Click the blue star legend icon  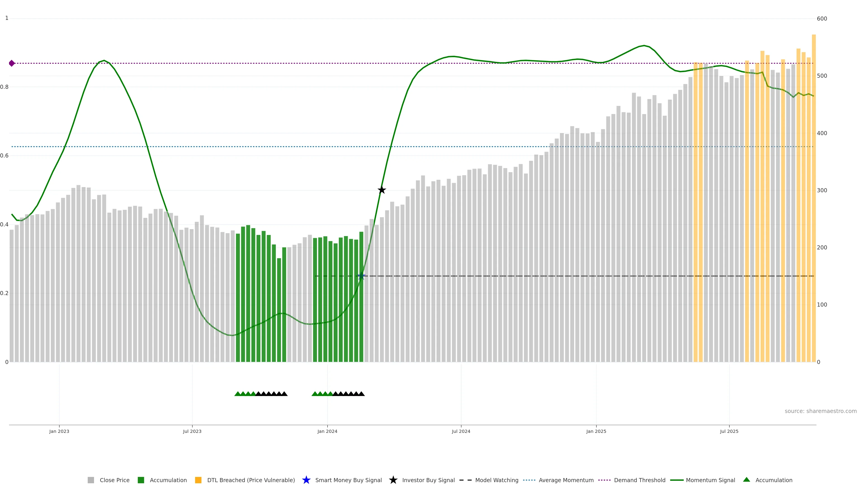pos(306,480)
